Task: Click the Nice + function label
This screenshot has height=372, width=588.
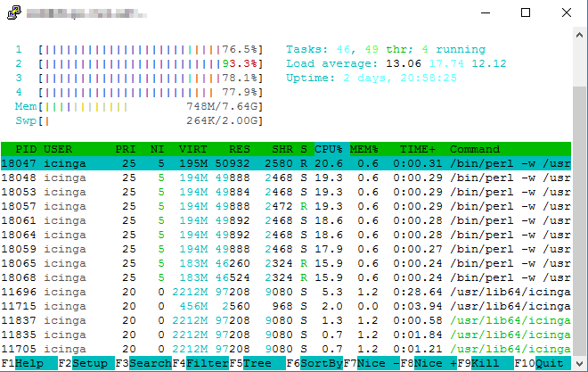Action: (x=436, y=363)
